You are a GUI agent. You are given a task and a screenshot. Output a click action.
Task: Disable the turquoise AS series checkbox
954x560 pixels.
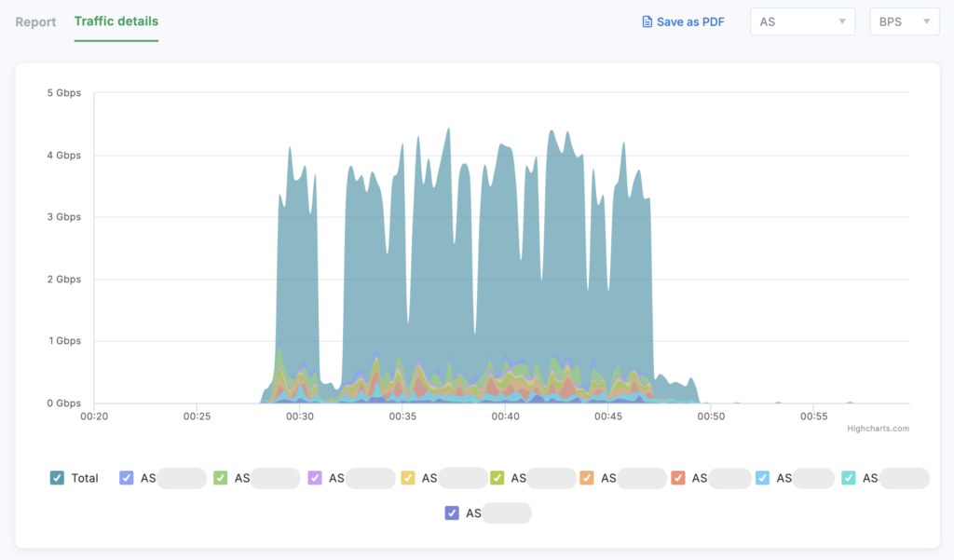(849, 478)
